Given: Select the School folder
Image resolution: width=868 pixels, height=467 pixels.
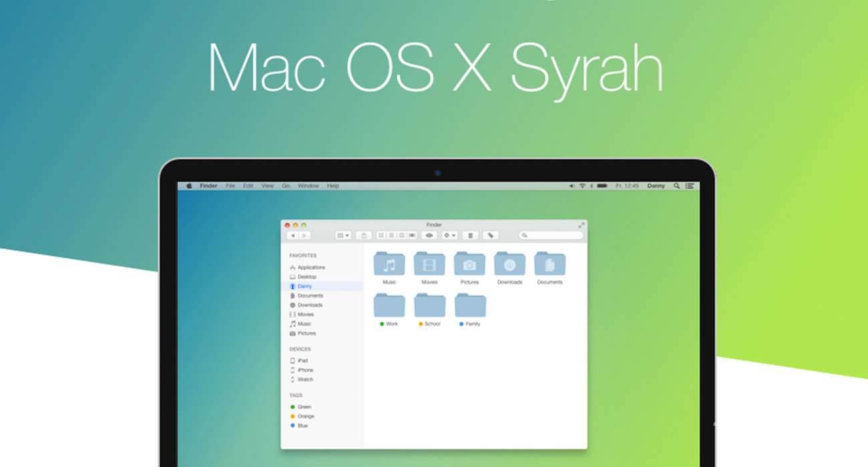Looking at the screenshot, I should pos(429,305).
